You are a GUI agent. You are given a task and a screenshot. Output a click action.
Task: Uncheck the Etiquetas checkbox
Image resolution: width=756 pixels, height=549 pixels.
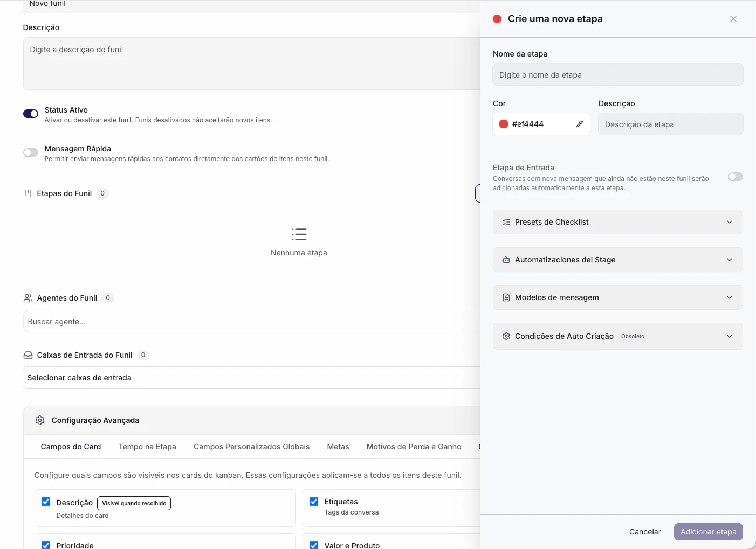(314, 502)
